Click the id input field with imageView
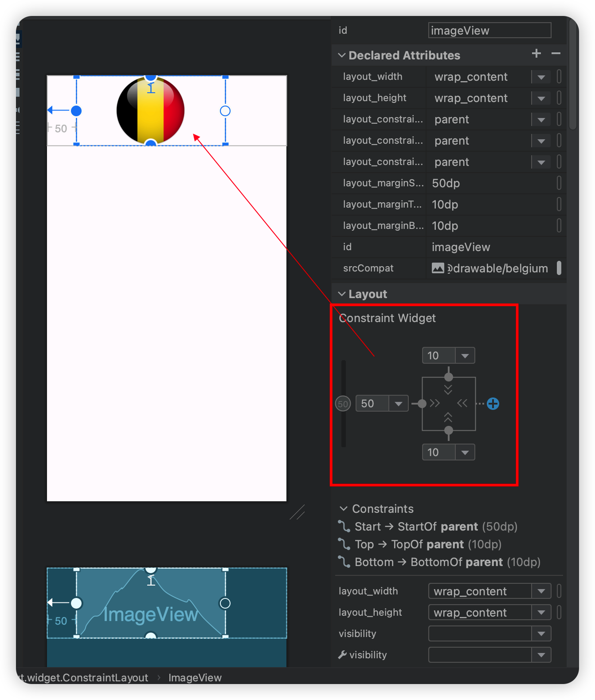Image resolution: width=595 pixels, height=700 pixels. [x=490, y=30]
